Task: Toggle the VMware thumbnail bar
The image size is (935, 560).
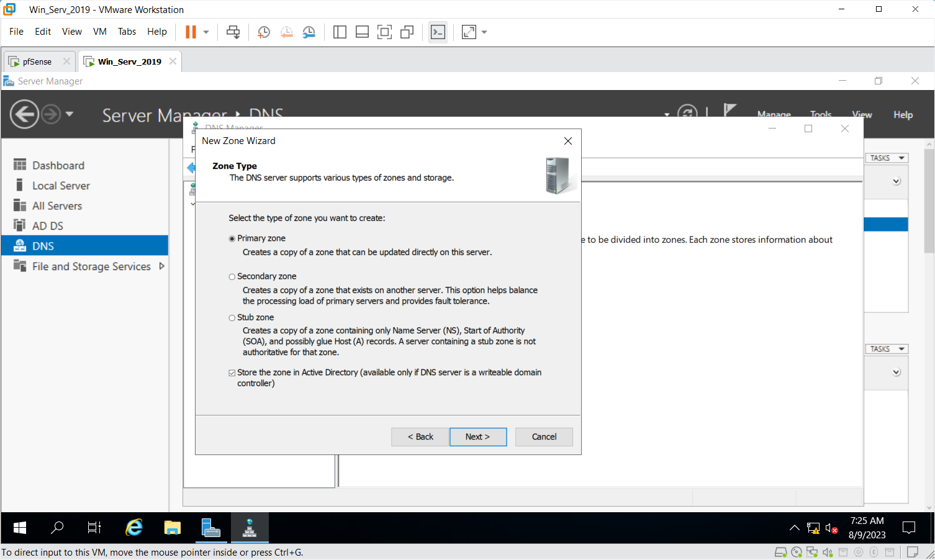Action: 362,32
